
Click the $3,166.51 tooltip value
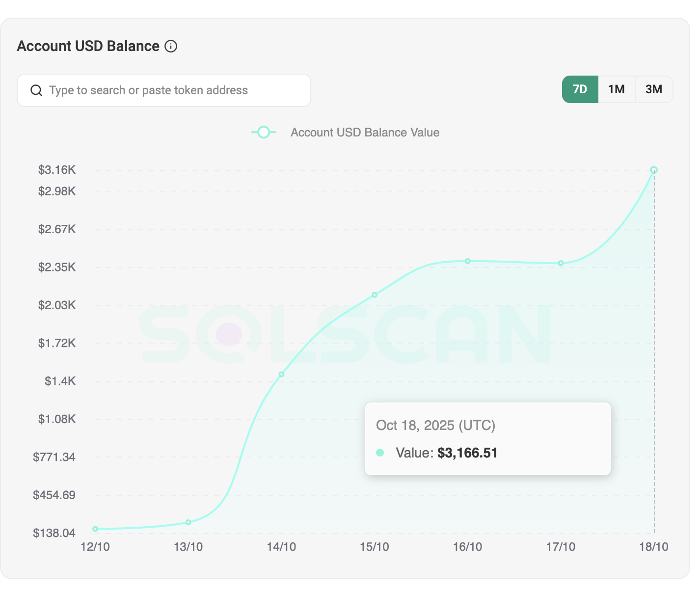[467, 453]
